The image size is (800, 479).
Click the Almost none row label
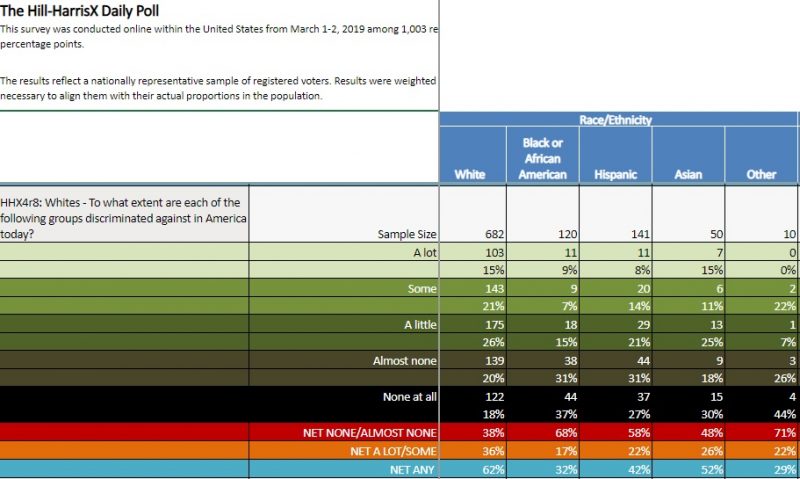tap(405, 361)
